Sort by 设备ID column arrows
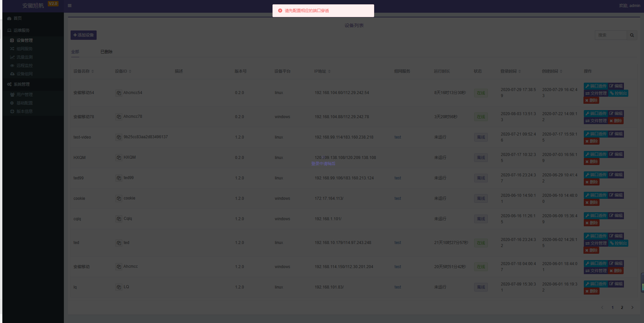 (x=130, y=71)
